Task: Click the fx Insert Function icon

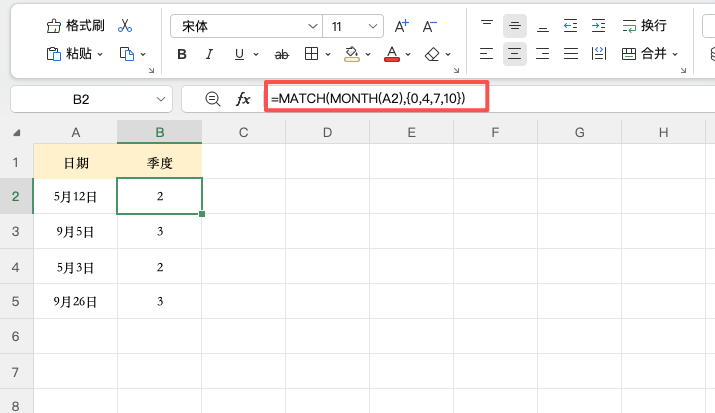Action: coord(243,98)
